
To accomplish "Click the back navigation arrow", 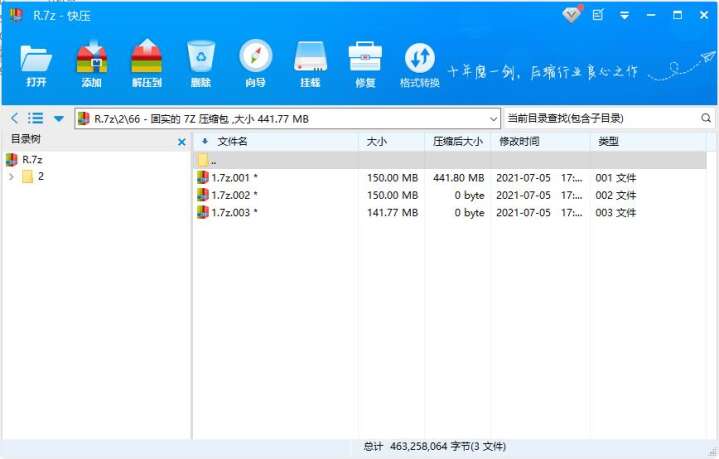I will (x=14, y=118).
